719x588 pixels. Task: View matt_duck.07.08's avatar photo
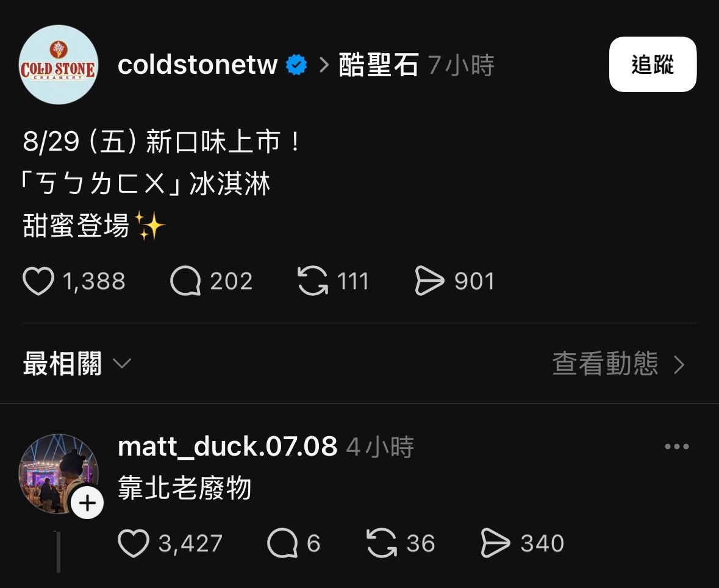[58, 474]
